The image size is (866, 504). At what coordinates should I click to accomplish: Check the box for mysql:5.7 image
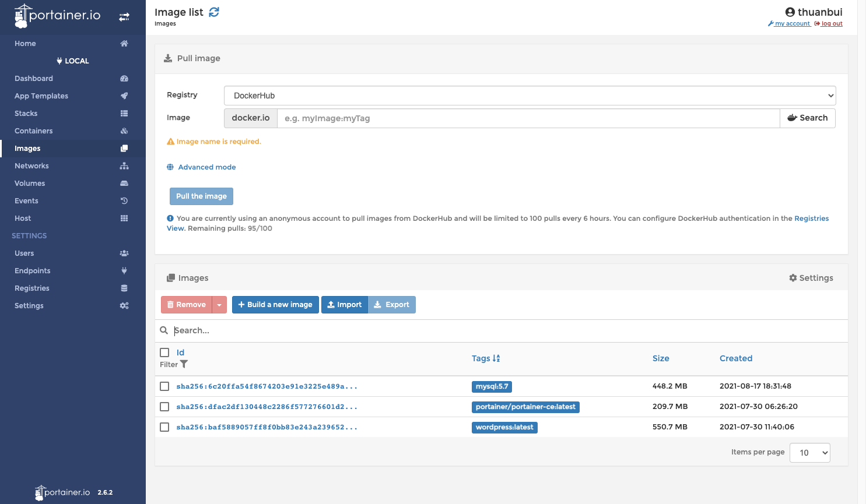(x=164, y=386)
